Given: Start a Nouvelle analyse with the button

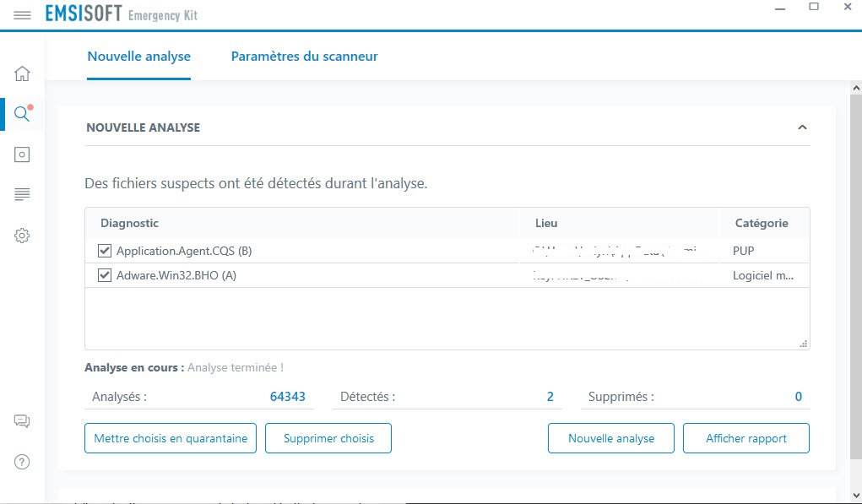Looking at the screenshot, I should [x=610, y=438].
